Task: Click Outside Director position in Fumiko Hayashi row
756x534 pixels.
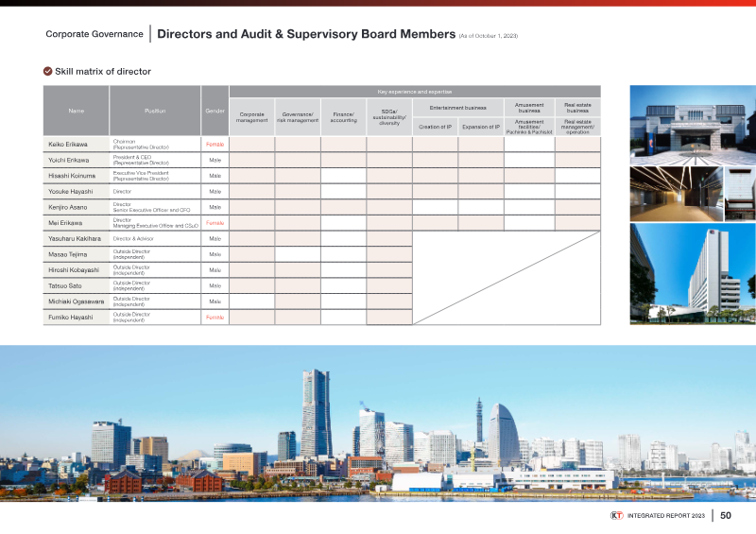Action: click(131, 318)
